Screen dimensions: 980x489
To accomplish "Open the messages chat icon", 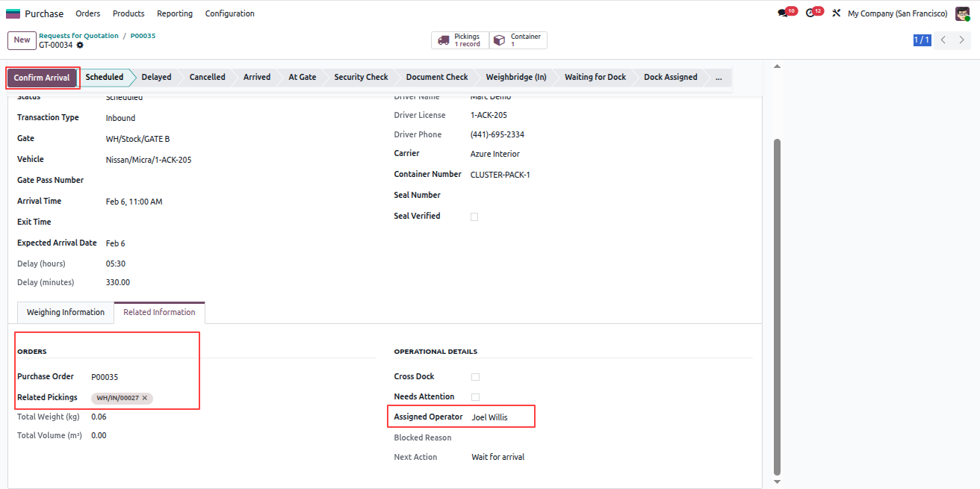I will 783,13.
